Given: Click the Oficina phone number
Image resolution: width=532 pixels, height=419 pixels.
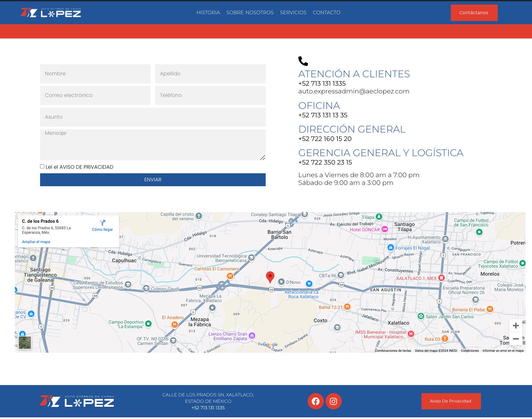Looking at the screenshot, I should (323, 115).
